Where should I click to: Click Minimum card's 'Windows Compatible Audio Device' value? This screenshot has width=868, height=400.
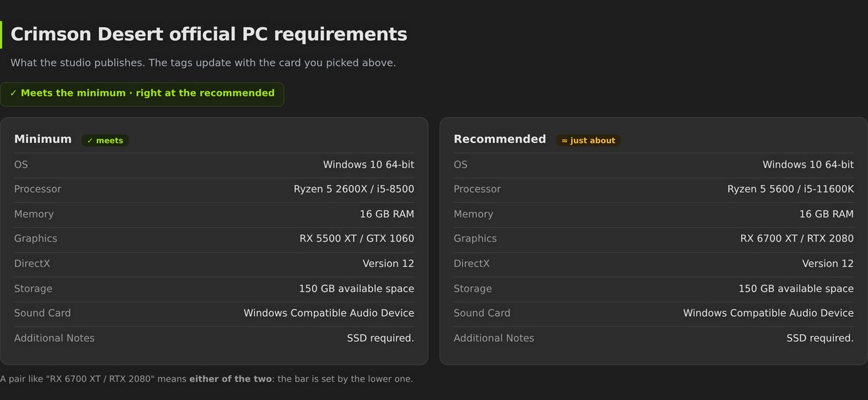[x=329, y=313]
